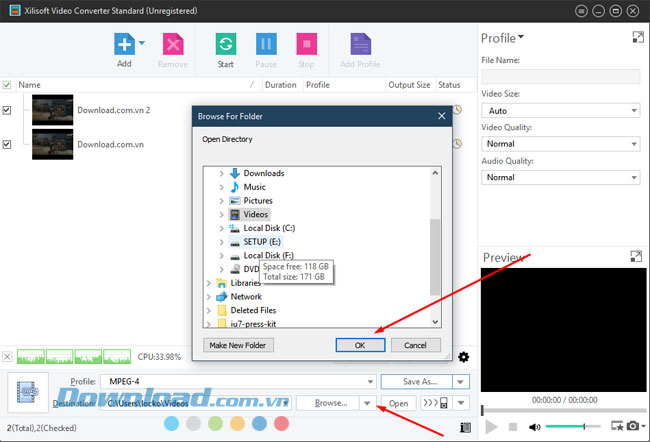Image resolution: width=650 pixels, height=442 pixels.
Task: Click the File Name input field
Action: (560, 76)
